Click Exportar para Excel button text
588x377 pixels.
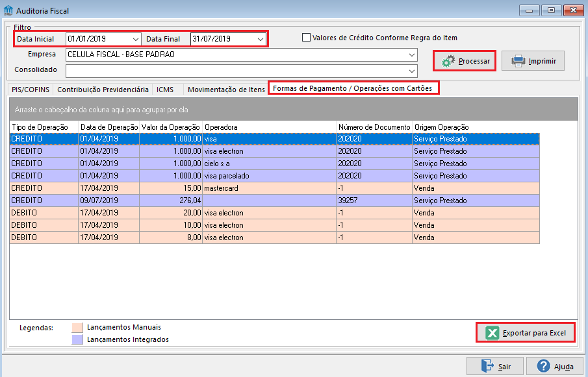(534, 333)
